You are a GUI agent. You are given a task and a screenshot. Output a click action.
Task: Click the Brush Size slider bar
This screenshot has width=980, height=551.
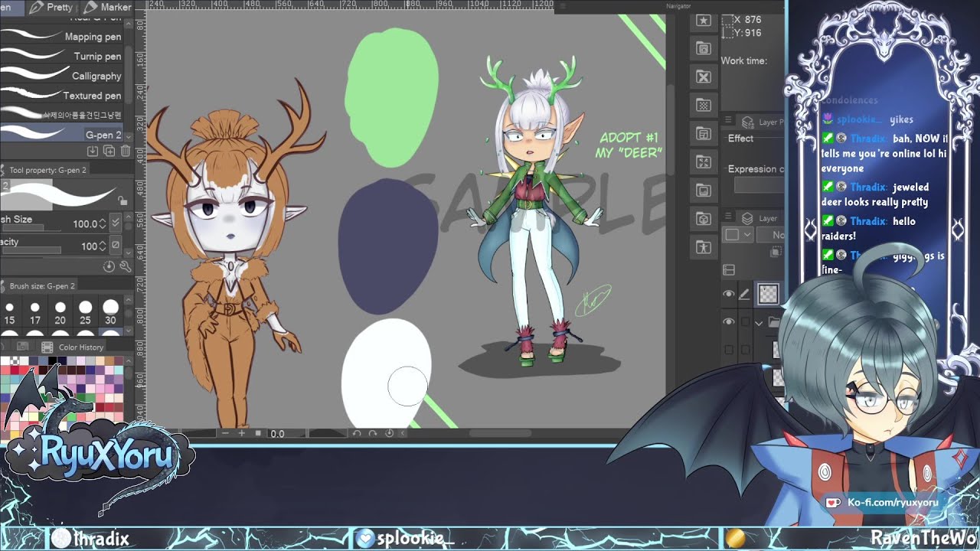tap(32, 228)
